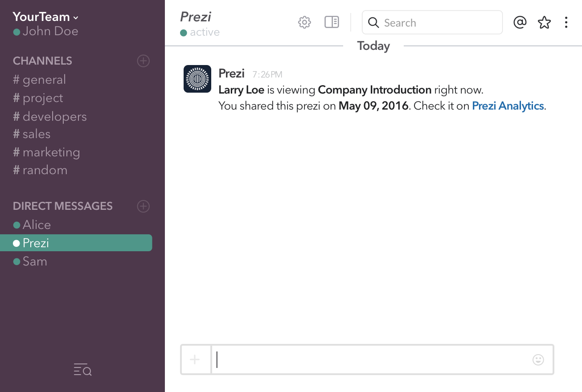Open direct message with Sam

pyautogui.click(x=34, y=261)
